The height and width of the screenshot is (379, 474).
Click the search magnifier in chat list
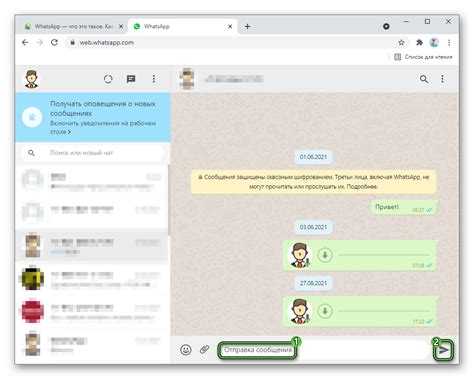click(31, 153)
